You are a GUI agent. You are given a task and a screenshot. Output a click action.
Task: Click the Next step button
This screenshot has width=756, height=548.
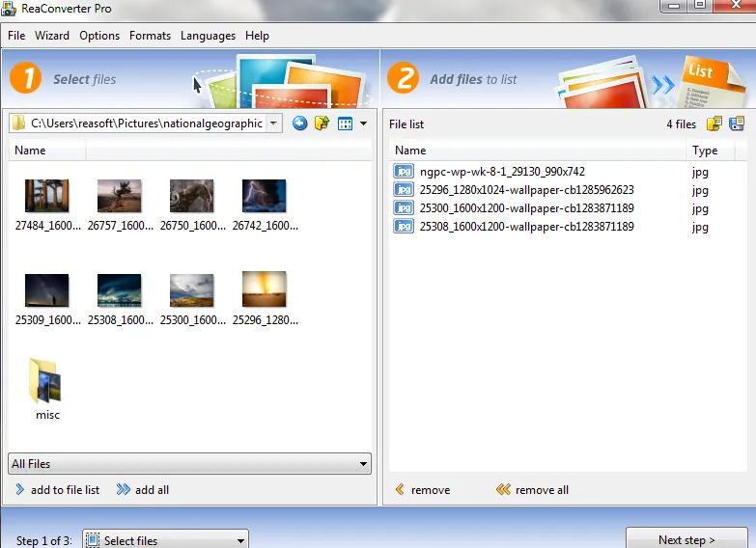(686, 539)
